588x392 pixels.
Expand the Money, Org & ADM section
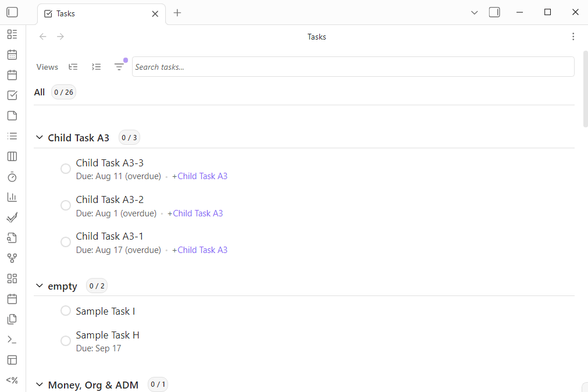pos(39,384)
